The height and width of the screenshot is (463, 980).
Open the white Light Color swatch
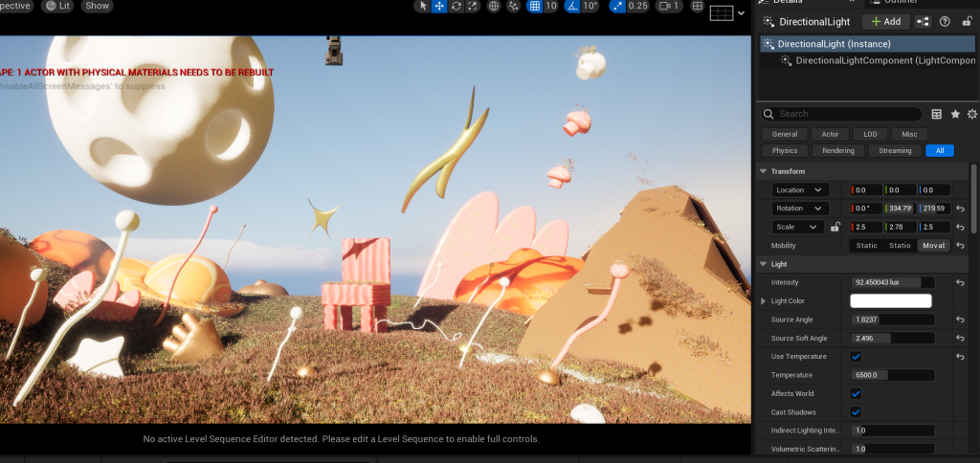[891, 300]
